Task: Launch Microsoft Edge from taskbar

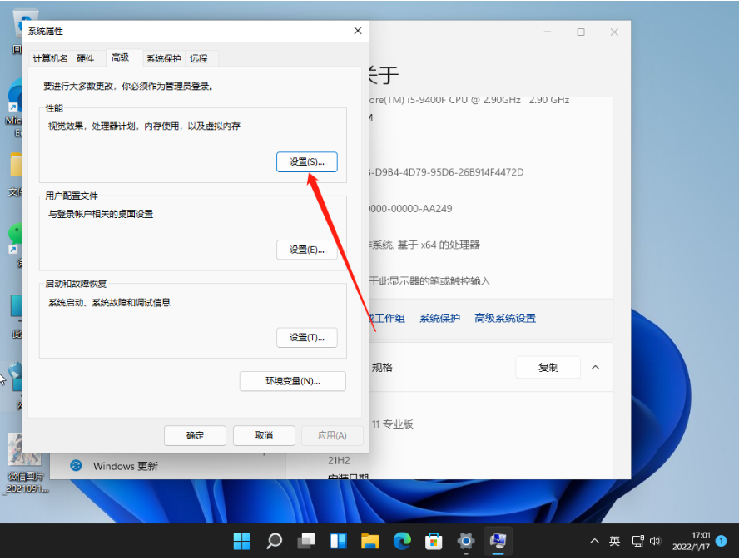Action: pos(402,541)
